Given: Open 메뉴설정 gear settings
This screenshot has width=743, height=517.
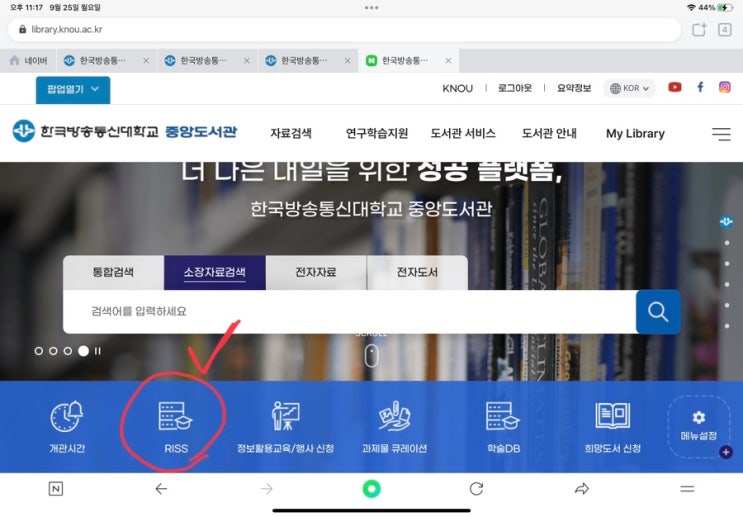Looking at the screenshot, I should coord(698,426).
